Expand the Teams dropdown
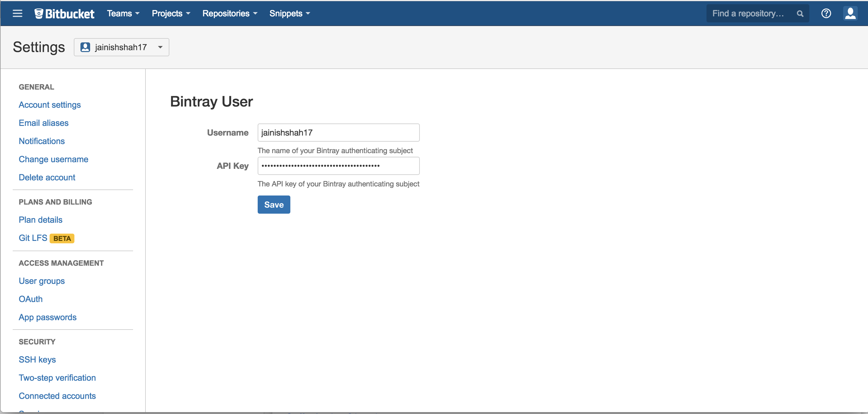The height and width of the screenshot is (414, 868). click(123, 14)
